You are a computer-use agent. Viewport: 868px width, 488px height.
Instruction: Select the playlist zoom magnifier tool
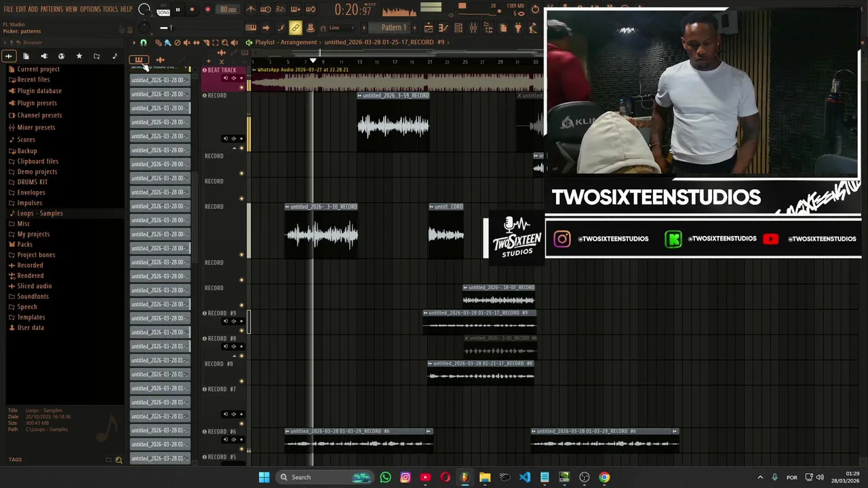(225, 43)
